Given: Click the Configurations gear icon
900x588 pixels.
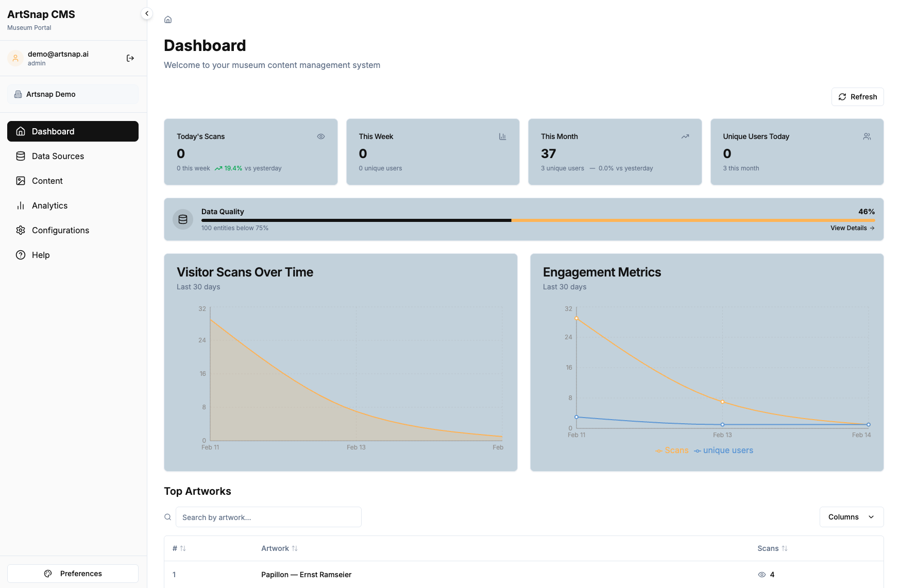Looking at the screenshot, I should point(20,230).
